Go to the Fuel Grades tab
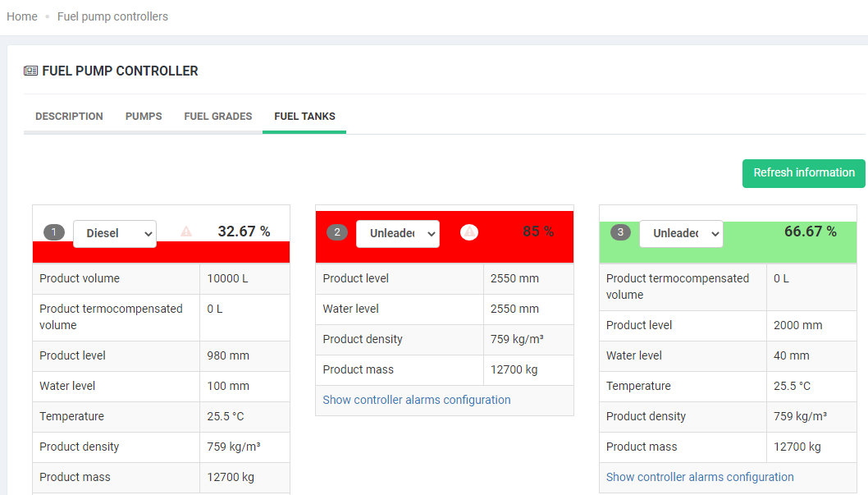The image size is (868, 495). click(x=218, y=117)
